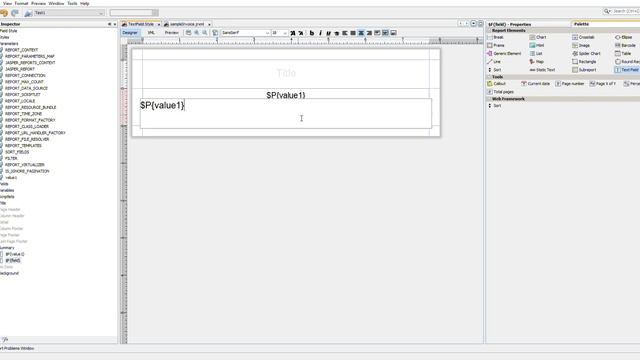The height and width of the screenshot is (360, 640).
Task: Select the Map element in Palette
Action: 537,62
